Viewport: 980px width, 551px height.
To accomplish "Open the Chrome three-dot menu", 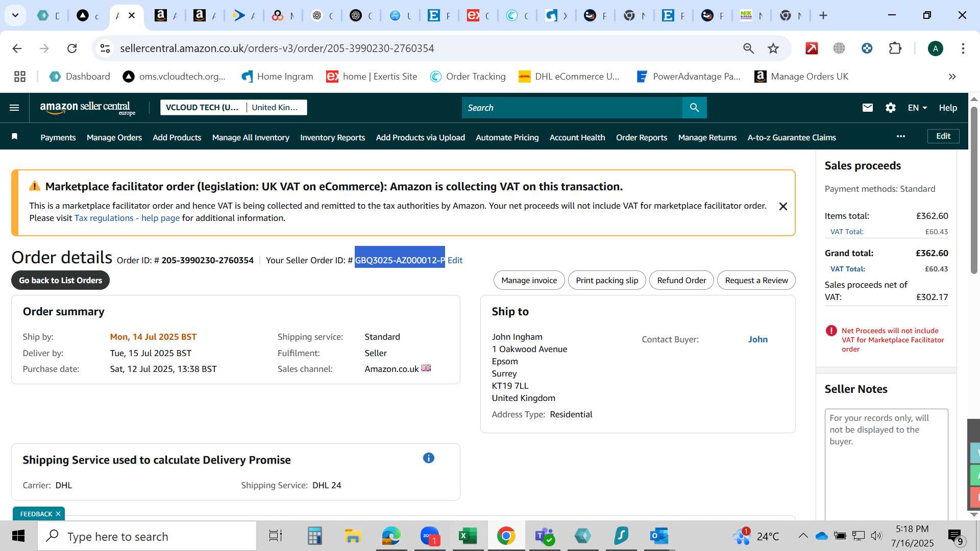I will 963,48.
